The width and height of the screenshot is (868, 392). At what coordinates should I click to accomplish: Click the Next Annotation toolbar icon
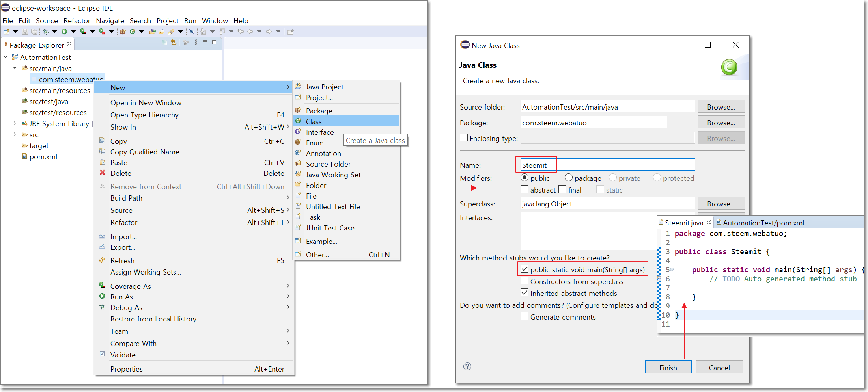click(203, 32)
